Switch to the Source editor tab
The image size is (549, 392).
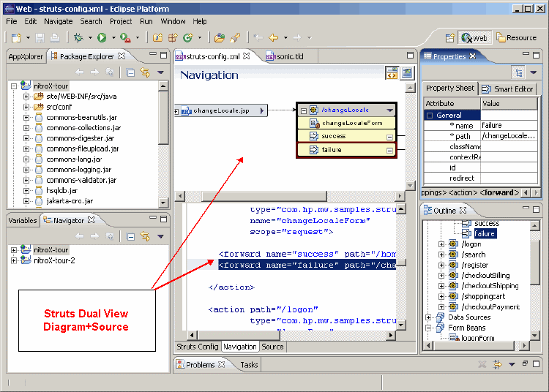272,347
